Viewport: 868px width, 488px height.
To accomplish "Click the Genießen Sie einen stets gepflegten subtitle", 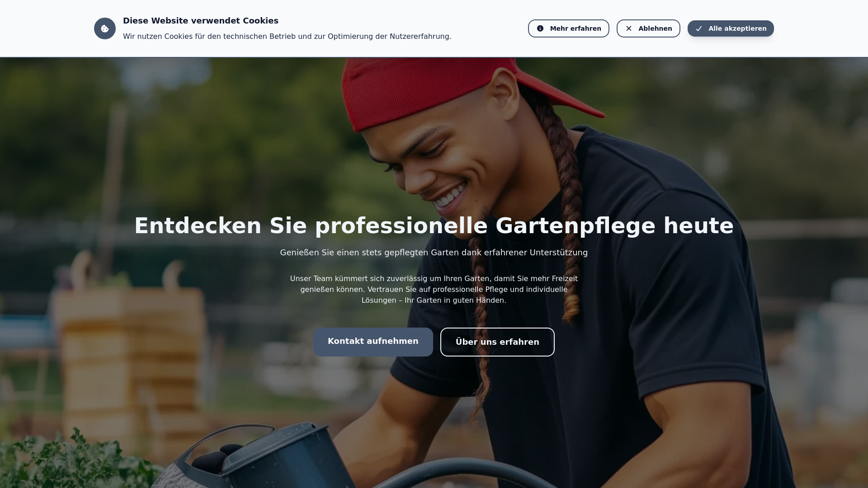I will (434, 253).
